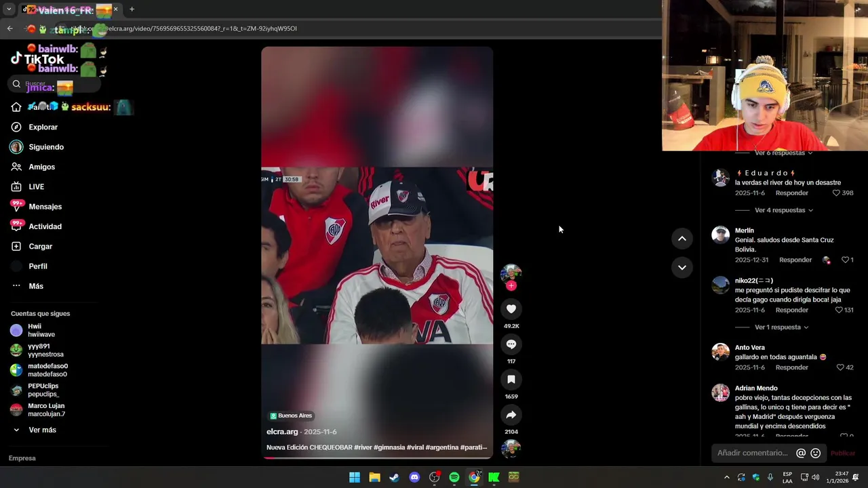Expand Ver más followed accounts
The height and width of the screenshot is (488, 868).
pyautogui.click(x=42, y=430)
